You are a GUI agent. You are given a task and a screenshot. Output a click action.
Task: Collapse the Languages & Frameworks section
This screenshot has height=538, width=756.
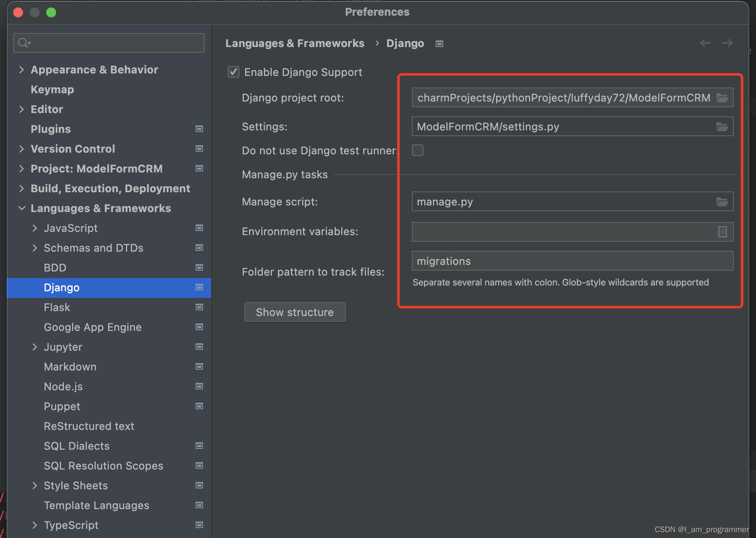click(22, 208)
